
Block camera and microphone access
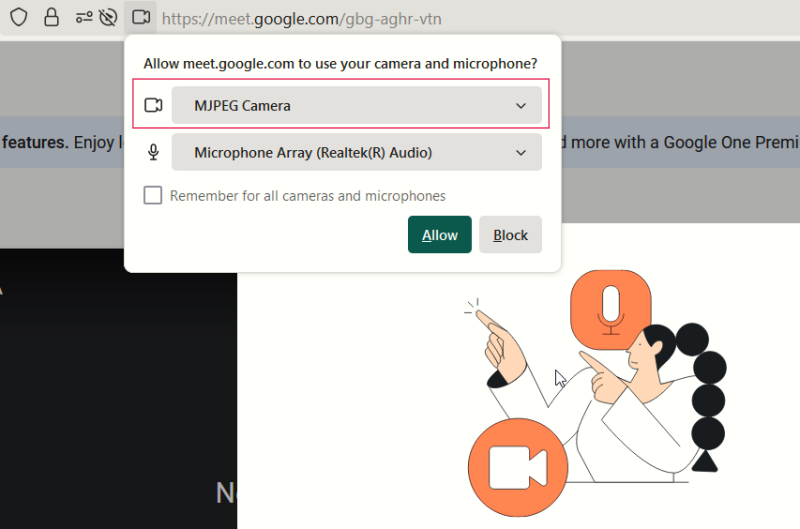[x=510, y=235]
